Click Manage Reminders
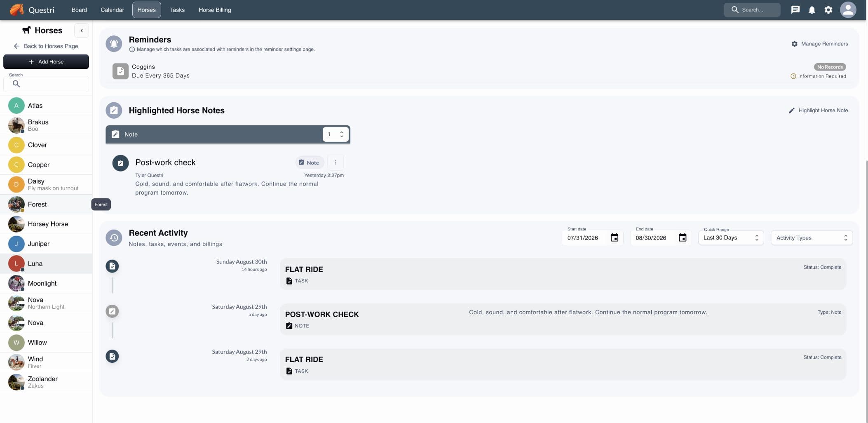Viewport: 868px width, 423px height. (x=820, y=44)
